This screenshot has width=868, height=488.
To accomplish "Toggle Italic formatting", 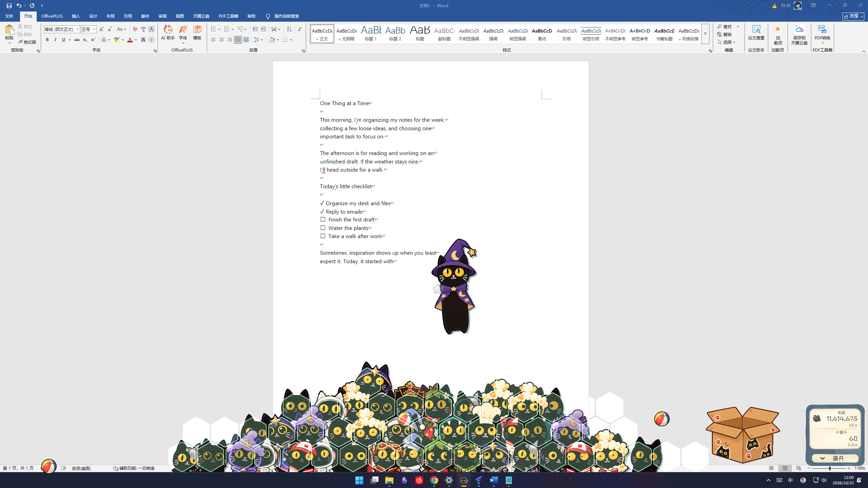I will coord(55,40).
